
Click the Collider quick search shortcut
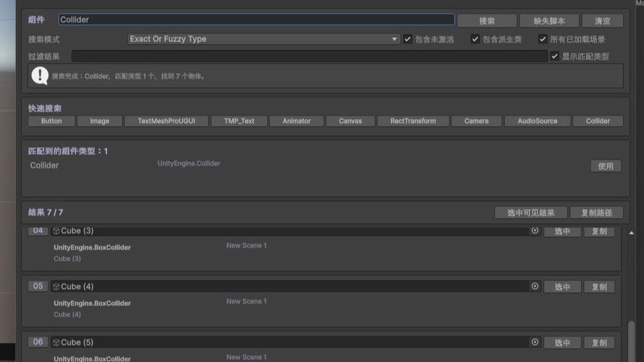point(598,121)
